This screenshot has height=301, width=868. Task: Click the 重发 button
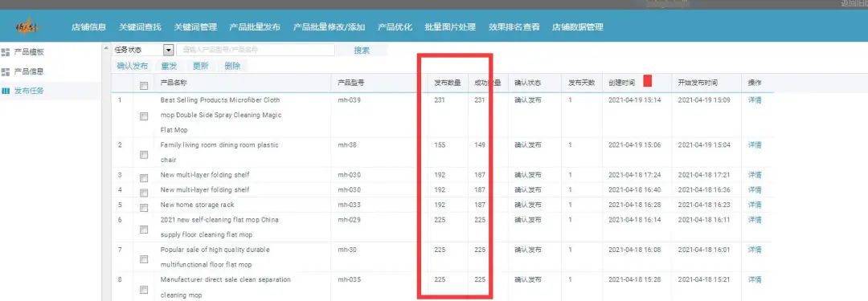[169, 66]
